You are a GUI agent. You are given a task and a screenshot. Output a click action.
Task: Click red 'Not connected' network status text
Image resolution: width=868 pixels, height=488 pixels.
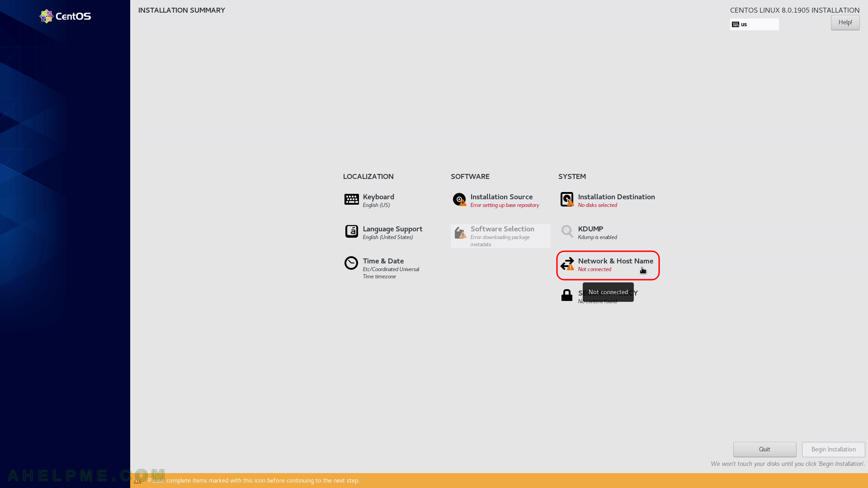[594, 270]
